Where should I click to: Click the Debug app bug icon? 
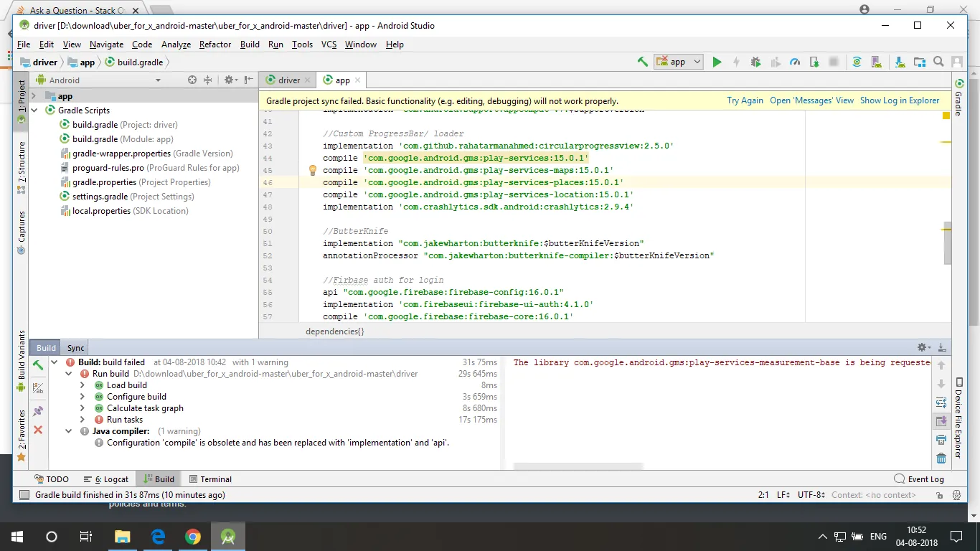755,62
